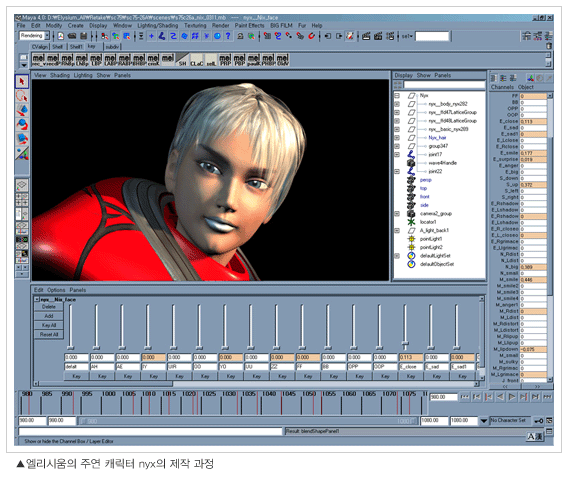The image size is (568, 478).
Task: Click the current time field showing 980.00
Action: pos(444,397)
